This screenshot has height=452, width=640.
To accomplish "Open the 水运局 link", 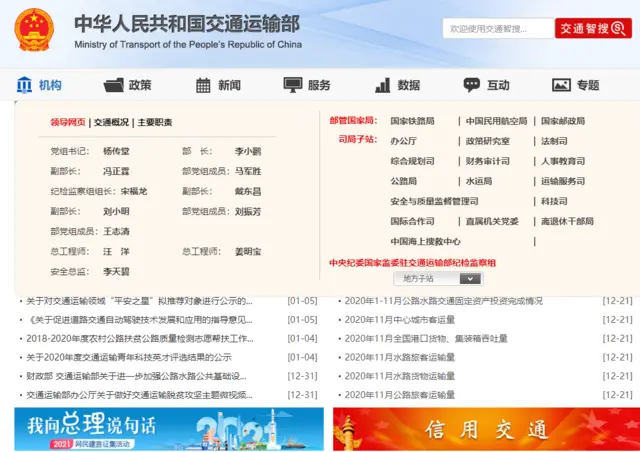I will (479, 181).
